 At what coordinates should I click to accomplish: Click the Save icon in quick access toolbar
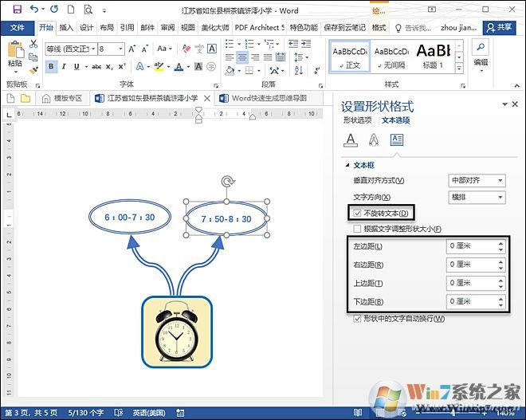[x=14, y=9]
